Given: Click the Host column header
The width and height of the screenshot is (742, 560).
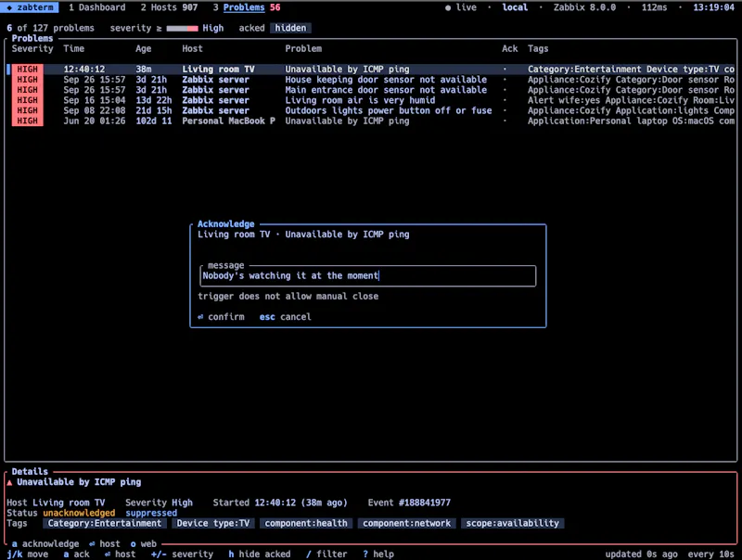Looking at the screenshot, I should (192, 48).
